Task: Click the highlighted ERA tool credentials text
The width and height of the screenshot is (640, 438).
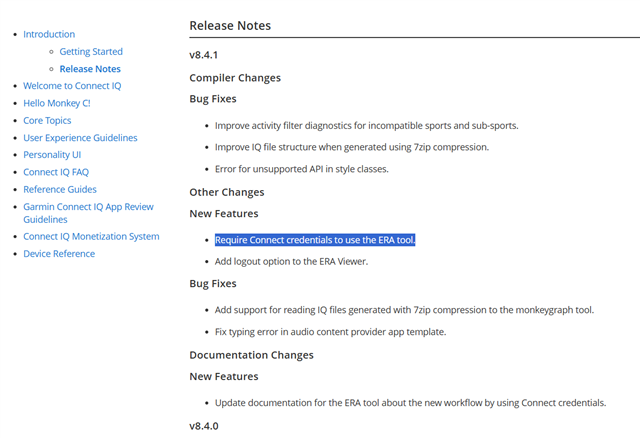Action: pos(314,240)
